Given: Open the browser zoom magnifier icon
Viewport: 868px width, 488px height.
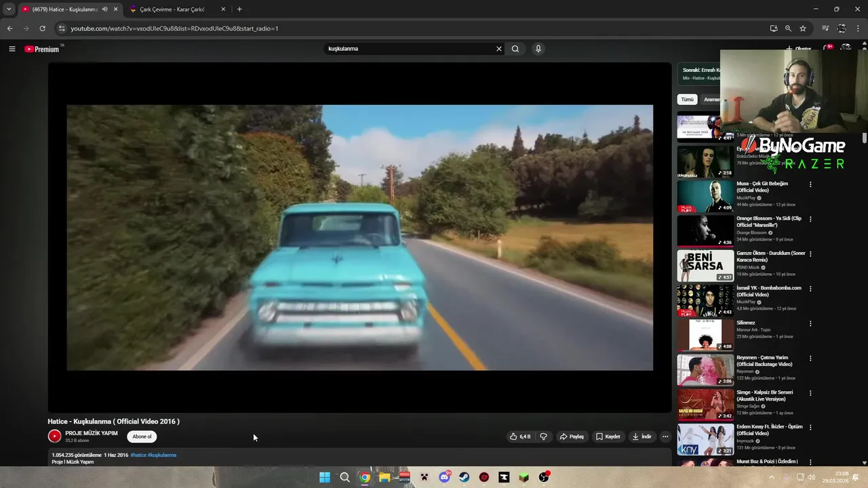Looking at the screenshot, I should click(788, 28).
